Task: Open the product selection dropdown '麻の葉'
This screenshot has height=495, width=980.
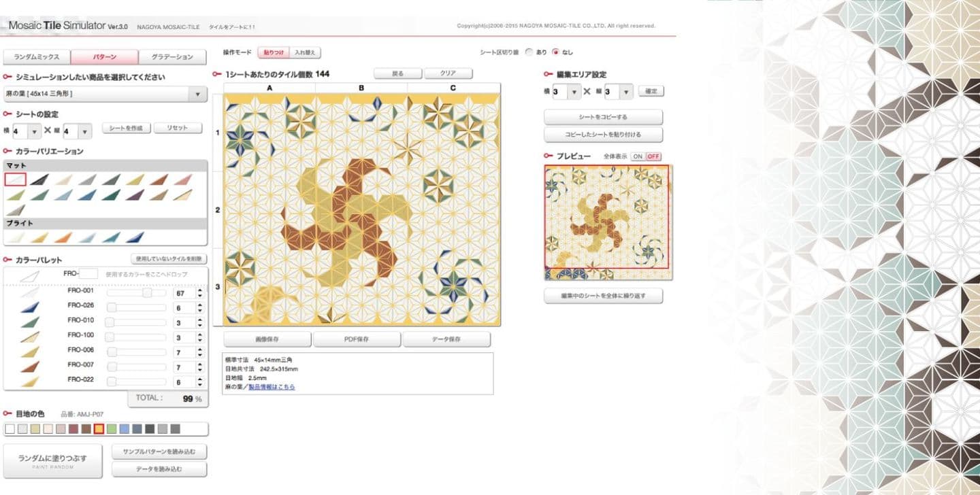Action: pyautogui.click(x=105, y=94)
